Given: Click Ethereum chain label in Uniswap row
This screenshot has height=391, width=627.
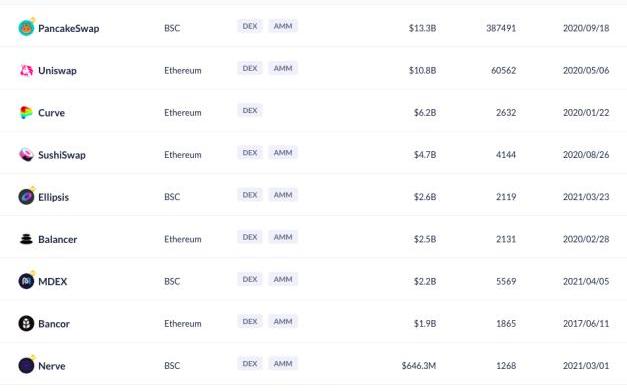Looking at the screenshot, I should click(x=183, y=70).
